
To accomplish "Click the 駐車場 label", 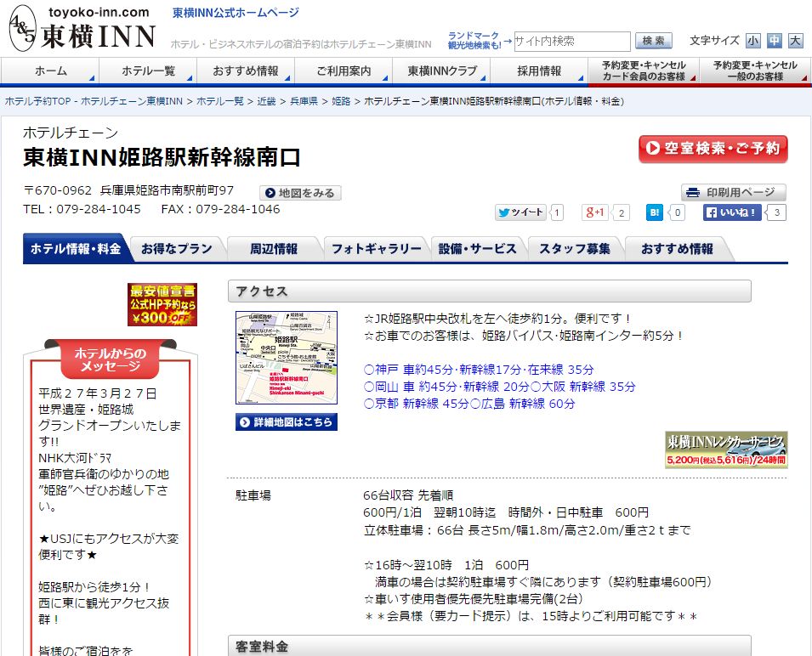I will (x=253, y=495).
